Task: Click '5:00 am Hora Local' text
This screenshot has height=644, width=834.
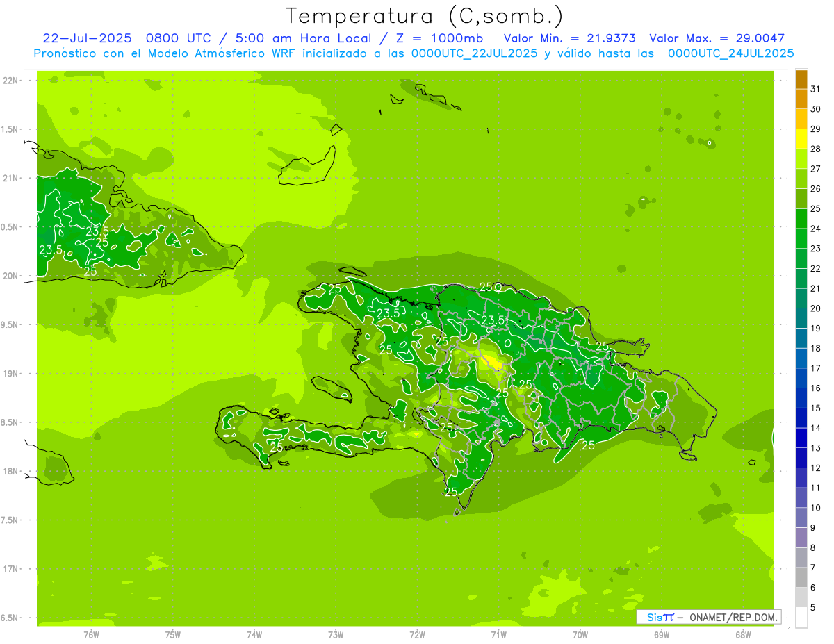Action: click(x=301, y=38)
